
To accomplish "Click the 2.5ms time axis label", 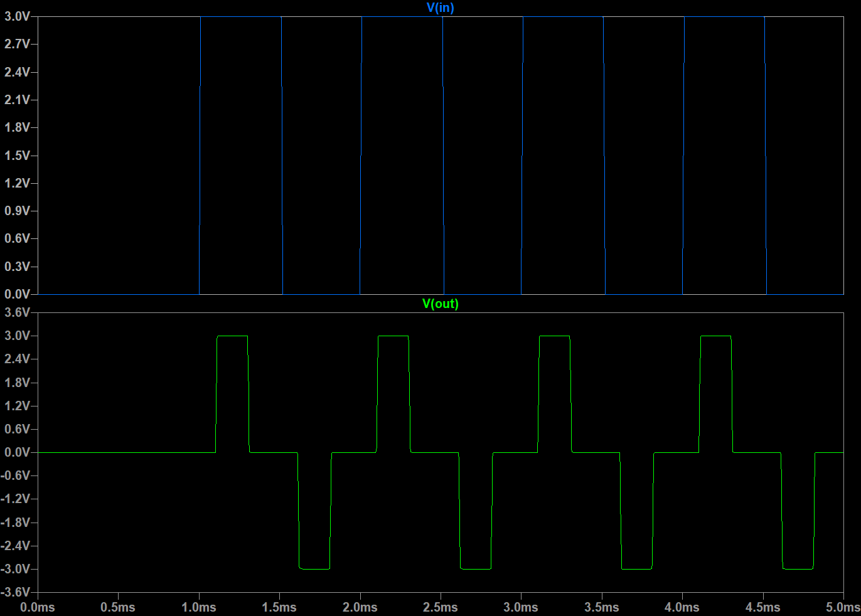I will pyautogui.click(x=441, y=607).
